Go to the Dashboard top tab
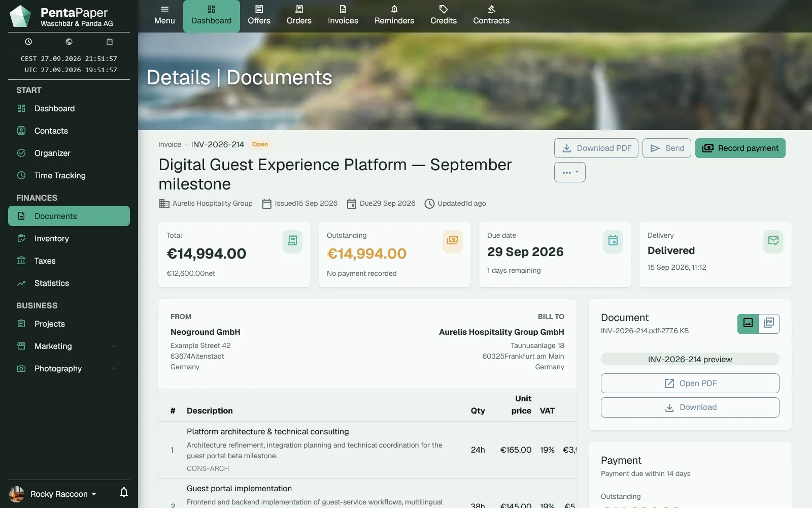 (x=212, y=16)
